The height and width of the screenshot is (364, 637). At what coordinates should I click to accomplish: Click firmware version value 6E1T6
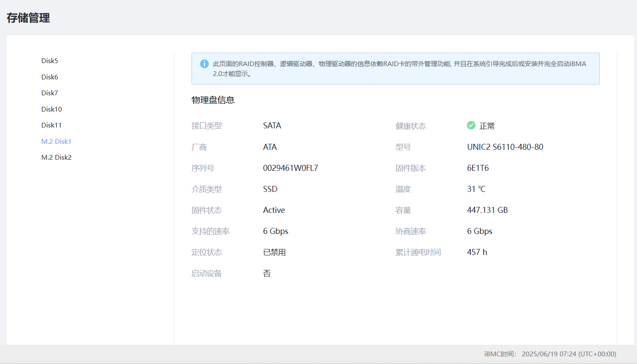(478, 168)
